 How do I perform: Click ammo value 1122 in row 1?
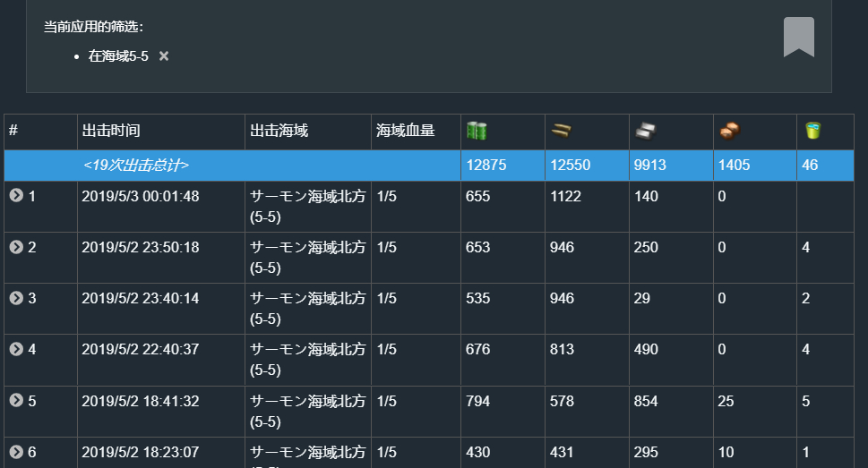tap(565, 196)
